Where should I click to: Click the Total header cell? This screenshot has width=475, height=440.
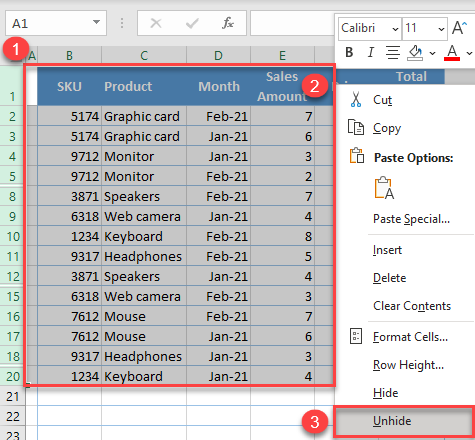click(x=411, y=76)
